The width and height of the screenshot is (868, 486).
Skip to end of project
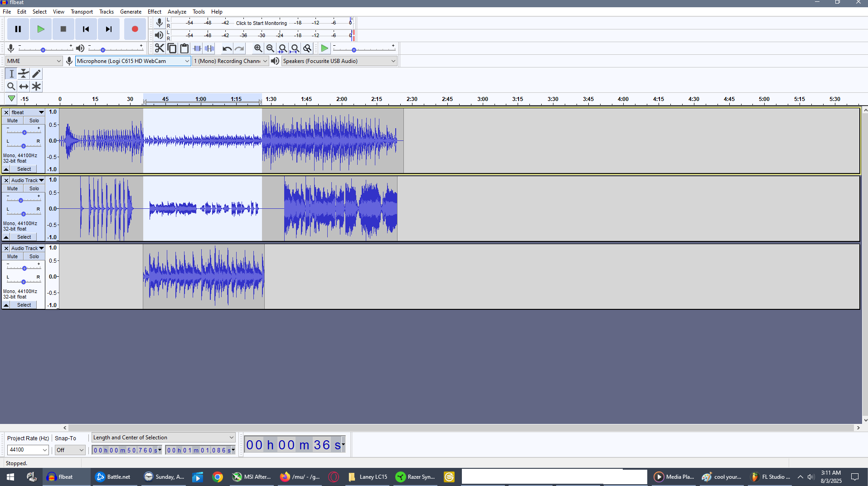pyautogui.click(x=109, y=29)
